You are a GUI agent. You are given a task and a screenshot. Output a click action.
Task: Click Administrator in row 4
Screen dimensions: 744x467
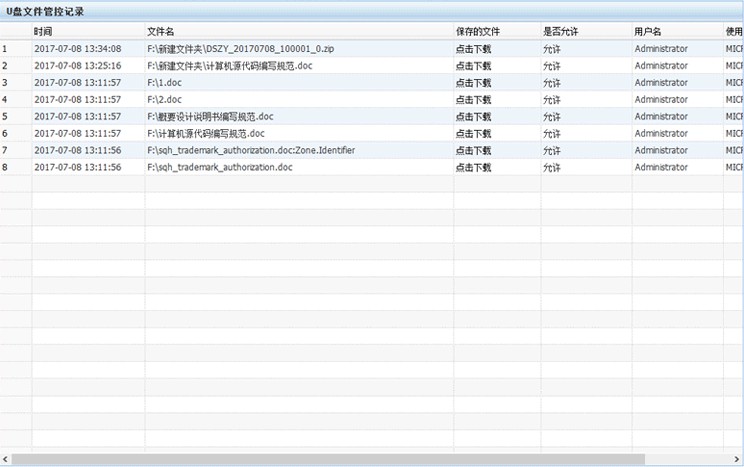click(661, 100)
